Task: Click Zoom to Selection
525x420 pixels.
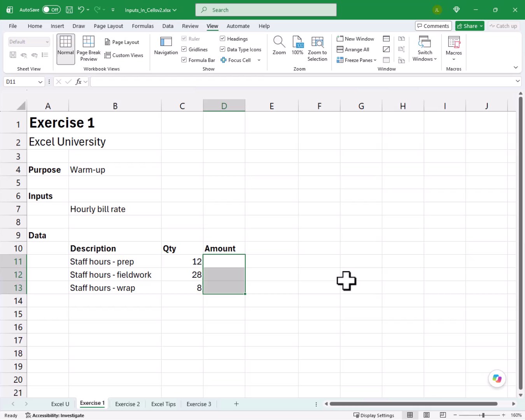Action: (x=317, y=49)
